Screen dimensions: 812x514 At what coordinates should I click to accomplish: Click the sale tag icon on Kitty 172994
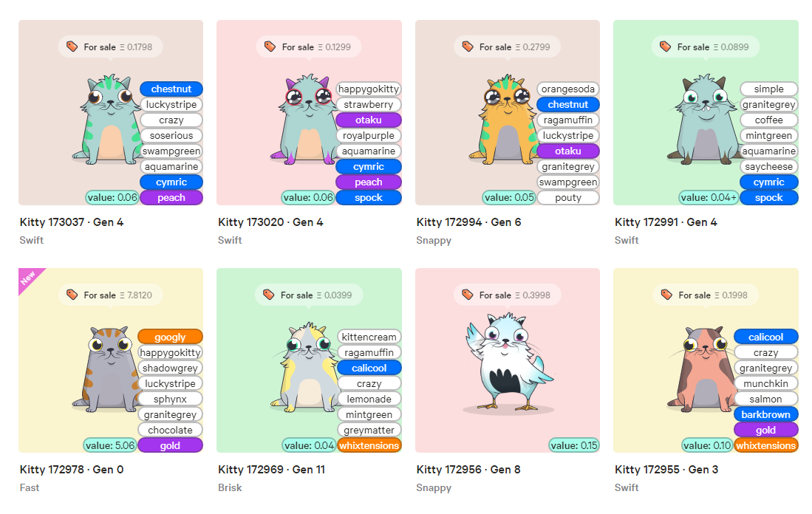point(468,47)
